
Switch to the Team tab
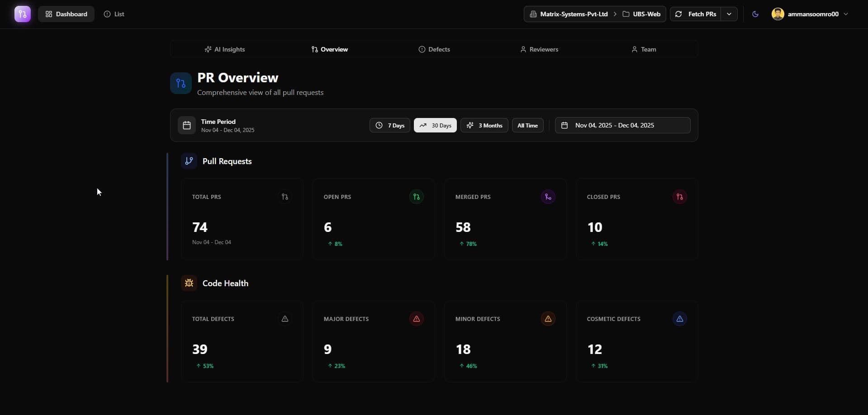point(644,49)
